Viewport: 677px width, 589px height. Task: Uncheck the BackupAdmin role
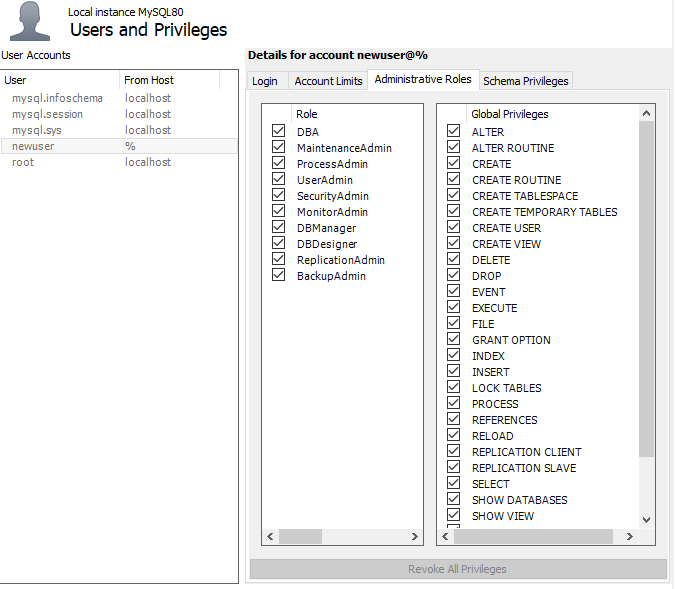click(x=278, y=275)
